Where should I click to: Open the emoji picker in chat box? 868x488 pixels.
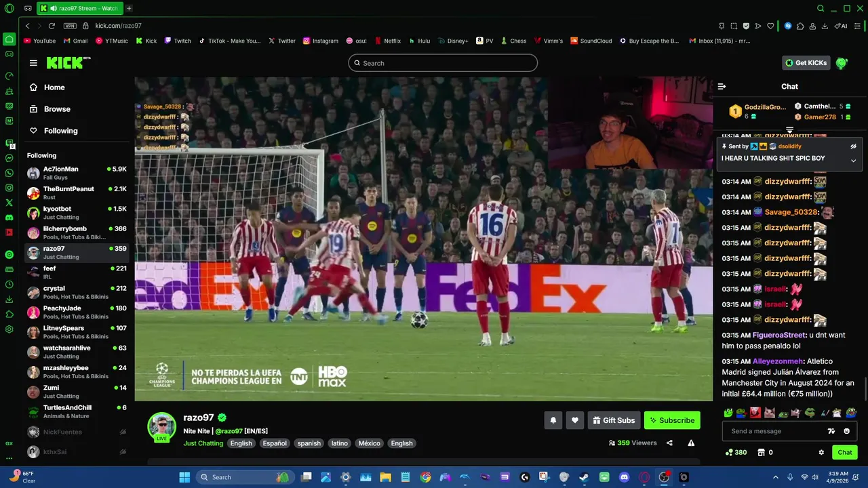(x=846, y=431)
